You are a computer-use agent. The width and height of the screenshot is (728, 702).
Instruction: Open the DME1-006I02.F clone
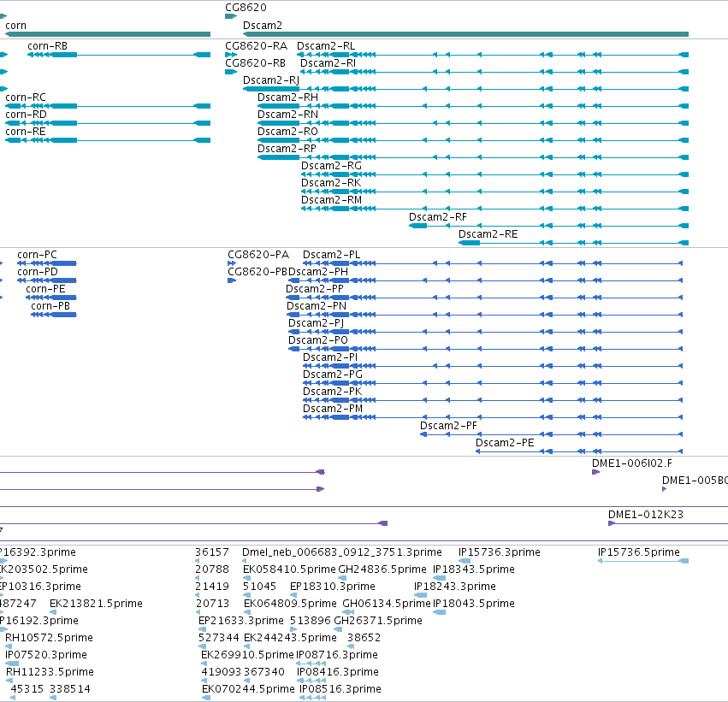point(595,472)
